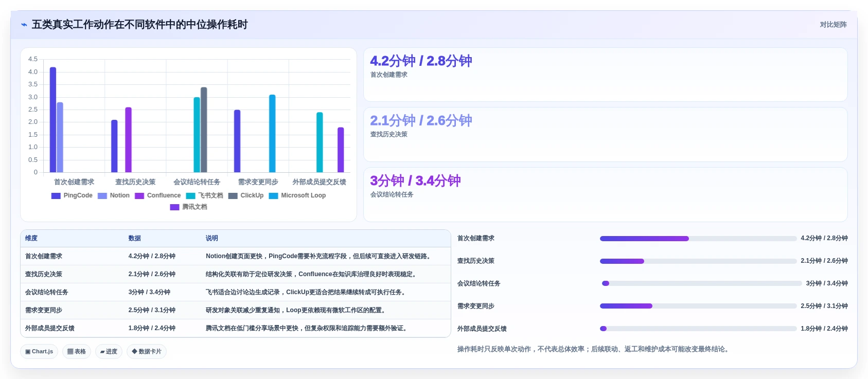Screen dimensions: 868x379
Task: Hide the Microsoft Loop series in the legend
Action: pos(297,195)
